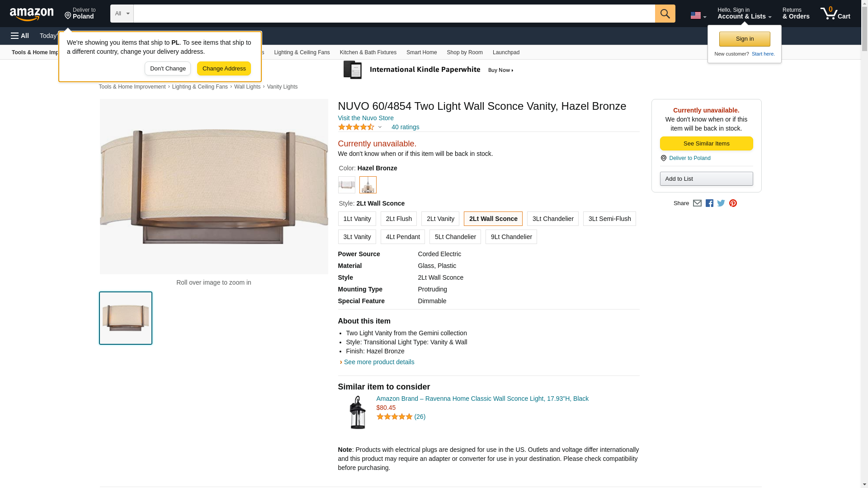Click the See Similar Items button
Viewport: 868px width, 488px height.
706,143
